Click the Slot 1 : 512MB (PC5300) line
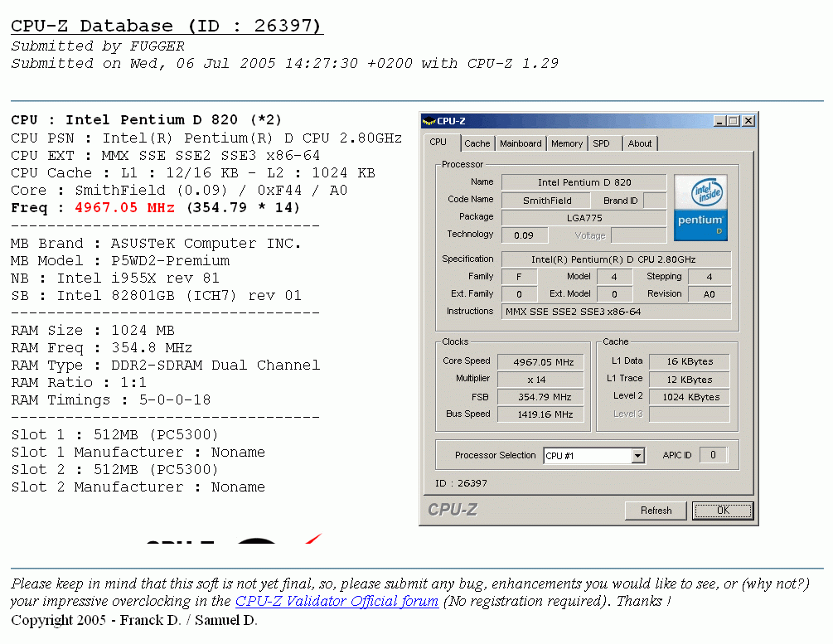This screenshot has width=833, height=644. coord(114,434)
